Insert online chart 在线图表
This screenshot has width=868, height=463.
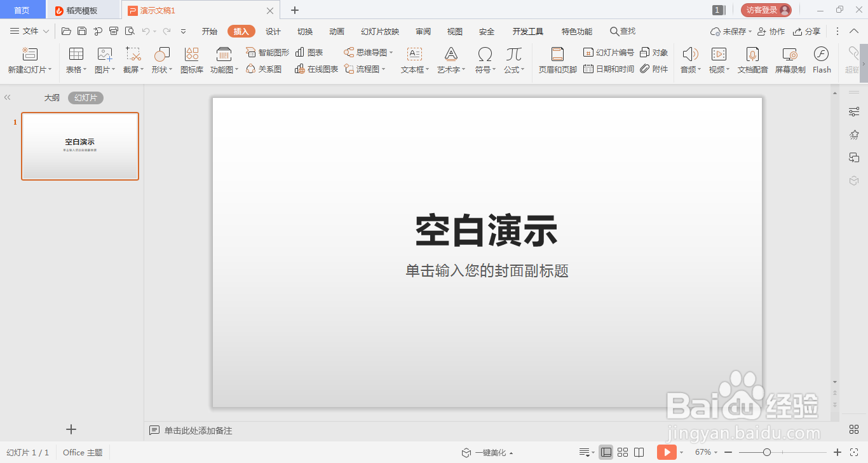click(316, 69)
